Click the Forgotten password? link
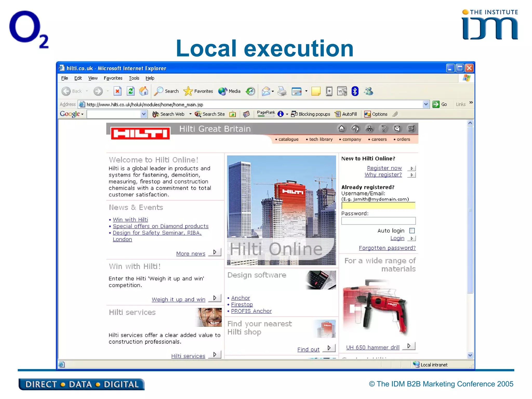The height and width of the screenshot is (399, 532). [x=387, y=248]
